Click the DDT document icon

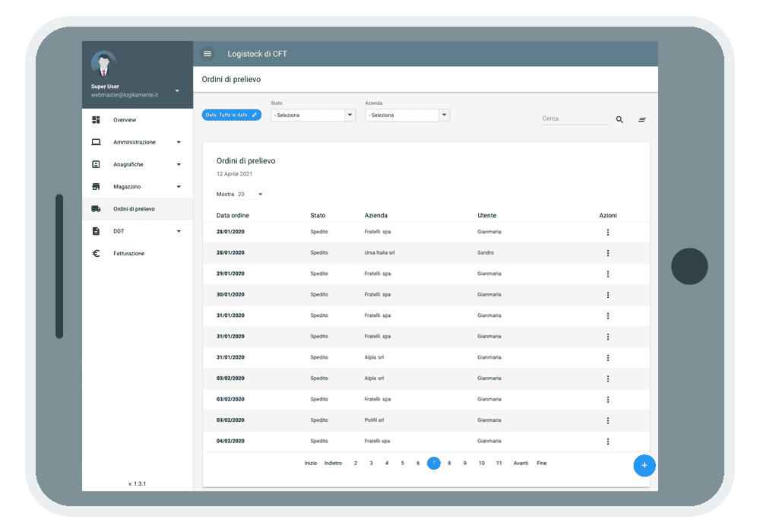96,231
